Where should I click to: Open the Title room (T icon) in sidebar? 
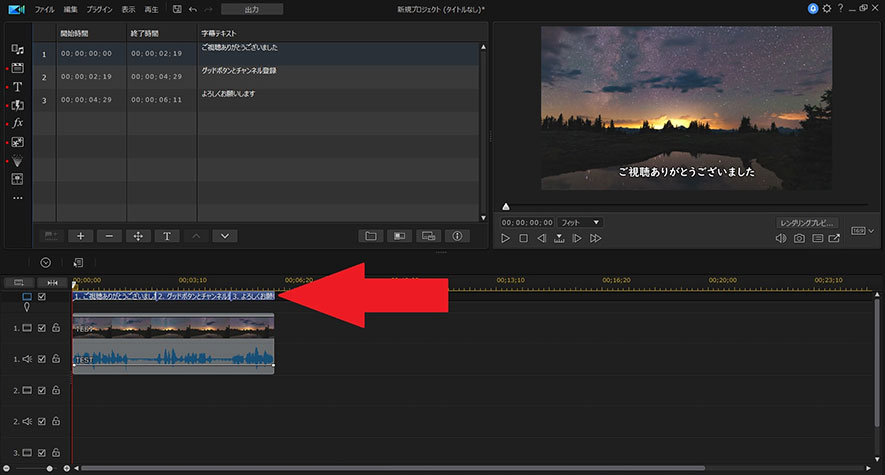pos(17,87)
